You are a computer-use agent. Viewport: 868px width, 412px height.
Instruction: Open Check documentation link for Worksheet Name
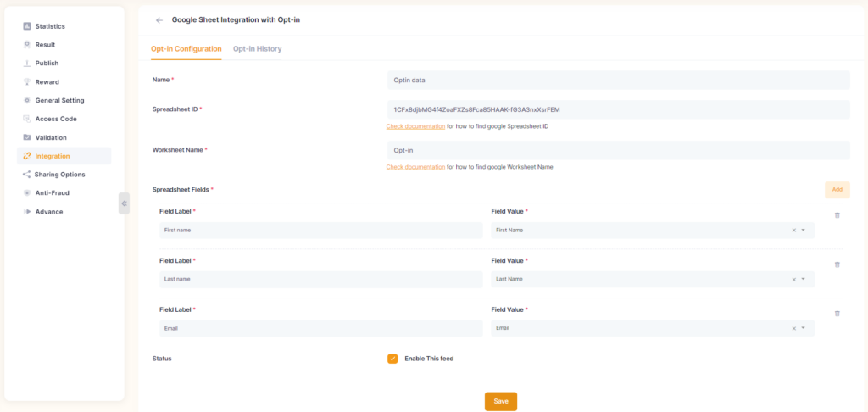[415, 167]
